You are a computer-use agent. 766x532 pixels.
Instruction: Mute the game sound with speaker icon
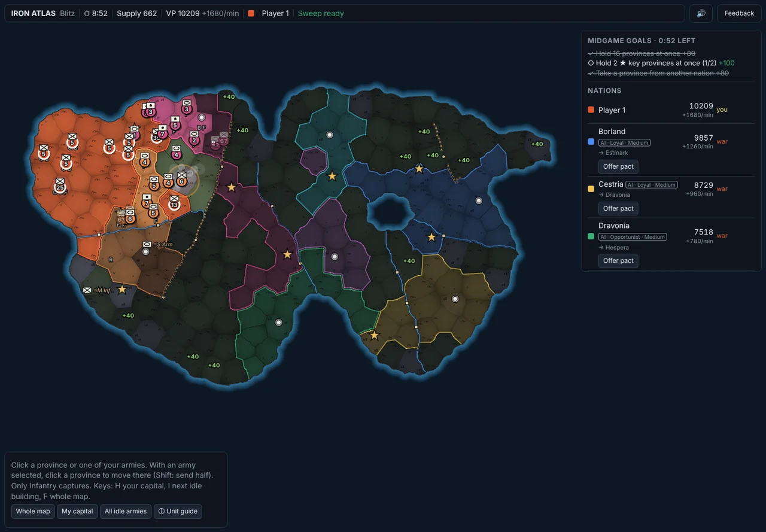(701, 13)
